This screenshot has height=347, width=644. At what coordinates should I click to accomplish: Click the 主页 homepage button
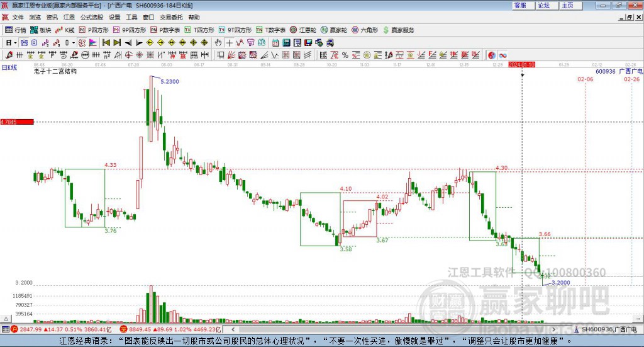[x=570, y=5]
